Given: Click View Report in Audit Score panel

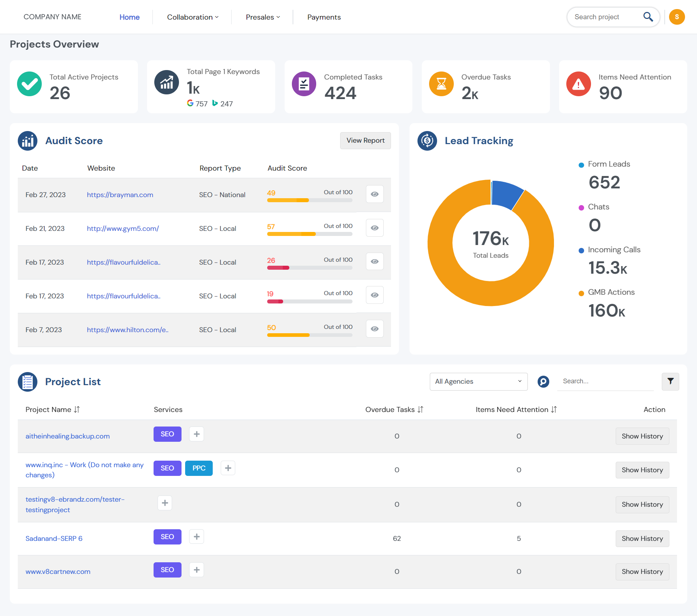Looking at the screenshot, I should pos(365,140).
